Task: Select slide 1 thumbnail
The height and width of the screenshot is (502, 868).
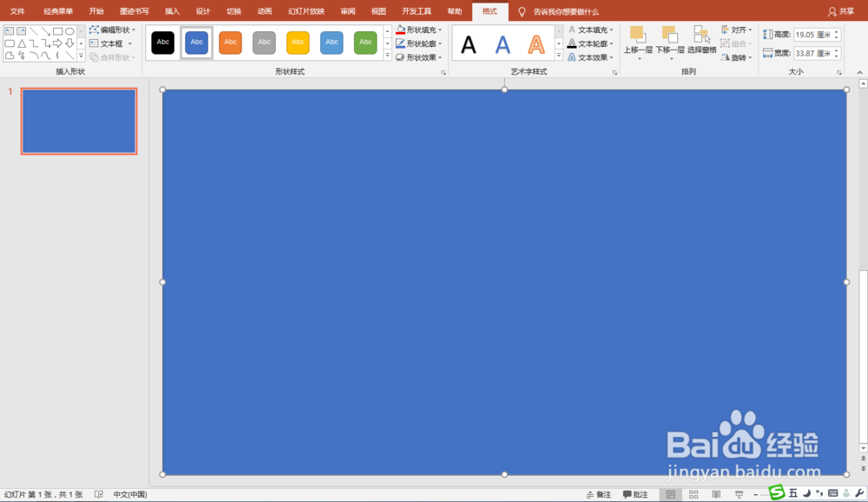Action: click(79, 122)
